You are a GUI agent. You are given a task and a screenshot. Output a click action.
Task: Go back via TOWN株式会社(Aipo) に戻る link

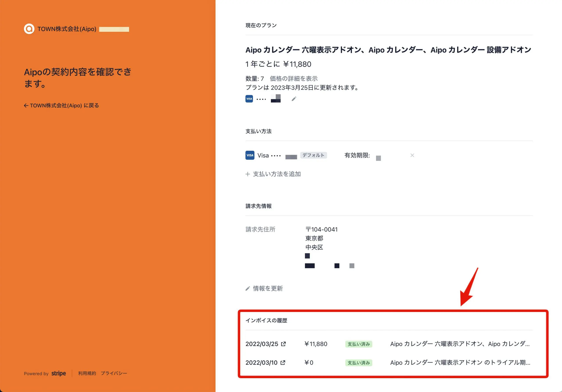[61, 106]
